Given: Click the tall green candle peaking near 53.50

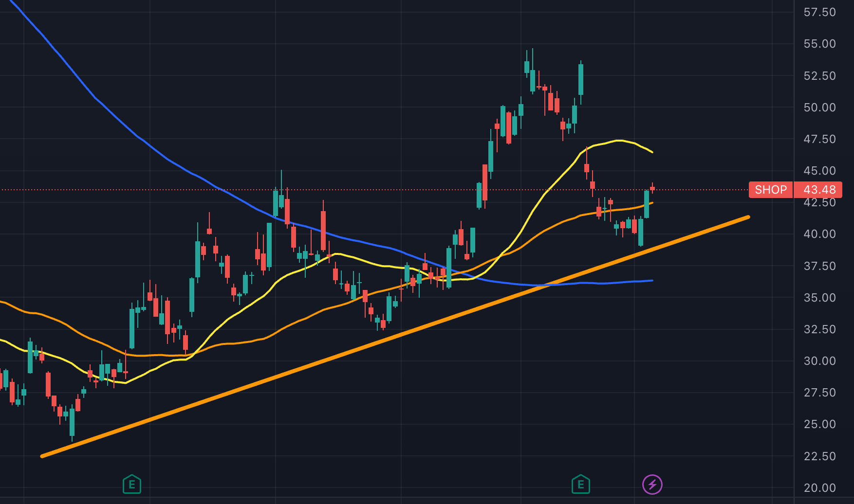Looking at the screenshot, I should click(580, 79).
